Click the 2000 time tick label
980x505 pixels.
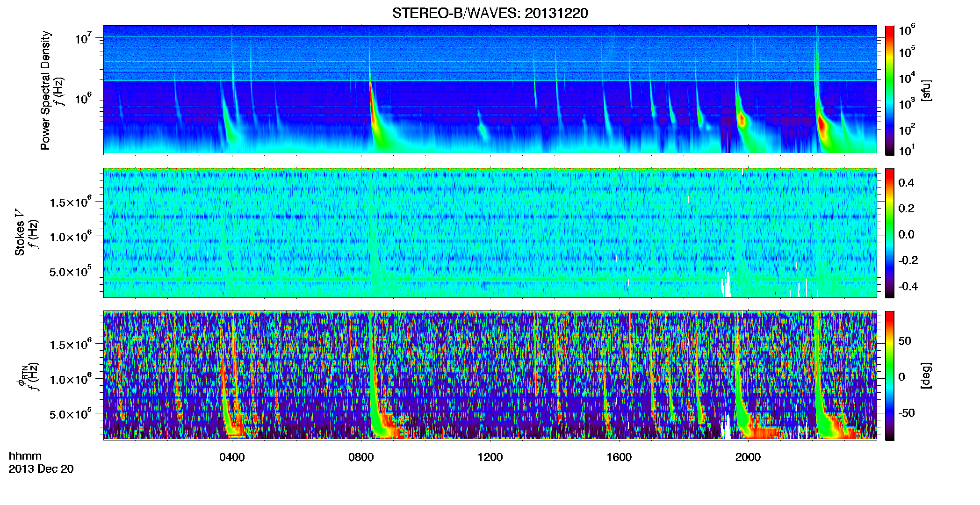tap(748, 457)
